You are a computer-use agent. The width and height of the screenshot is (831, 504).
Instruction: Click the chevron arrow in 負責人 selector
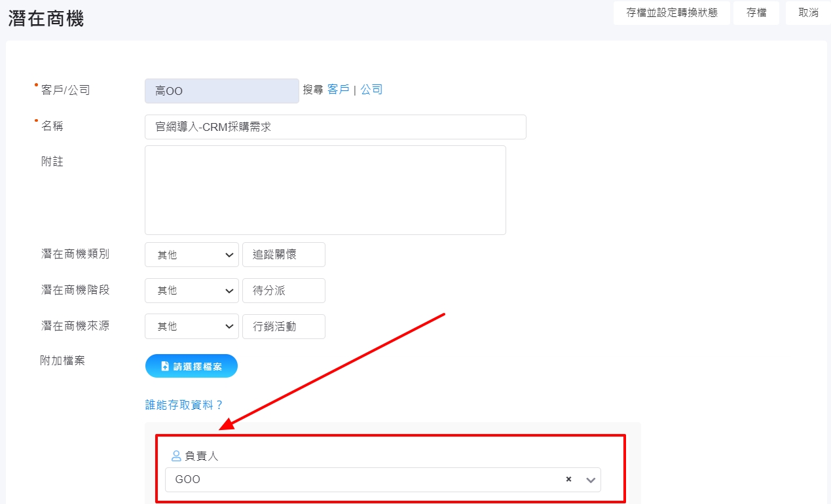[x=591, y=480]
